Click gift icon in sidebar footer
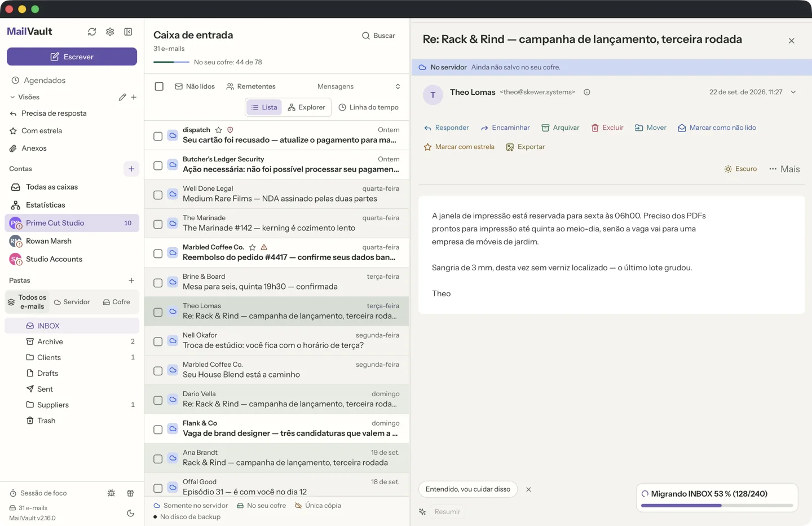This screenshot has height=526, width=812. click(x=130, y=493)
